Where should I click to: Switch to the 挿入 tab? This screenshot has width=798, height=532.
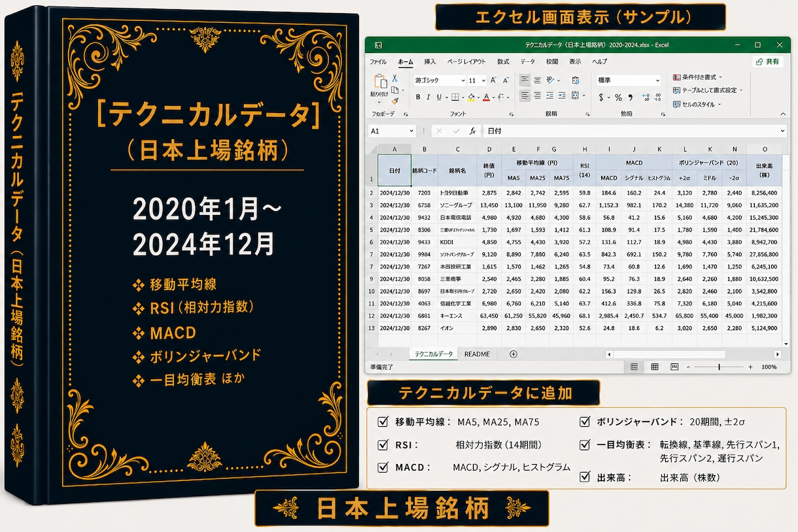point(430,61)
